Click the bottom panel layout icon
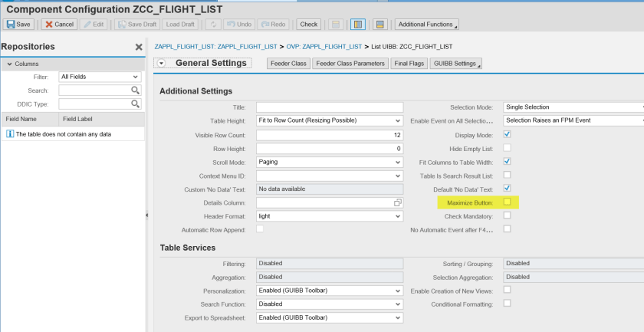Viewport: 644px width, 332px height. pos(380,25)
